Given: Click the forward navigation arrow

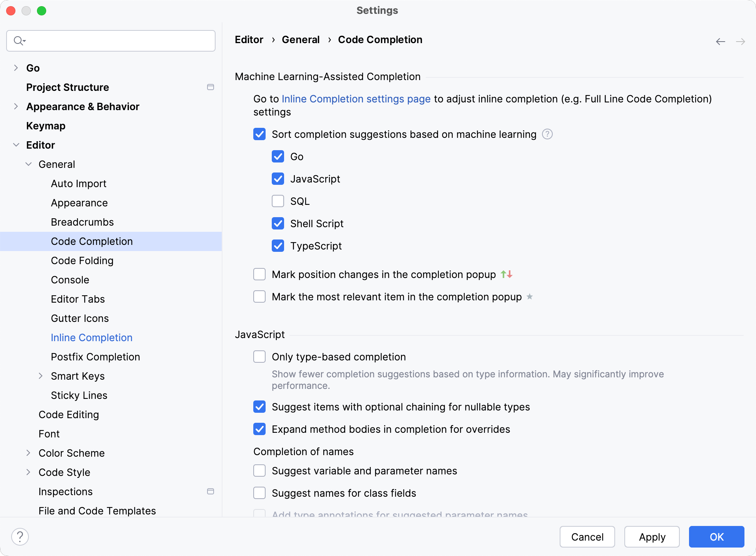Looking at the screenshot, I should click(741, 41).
